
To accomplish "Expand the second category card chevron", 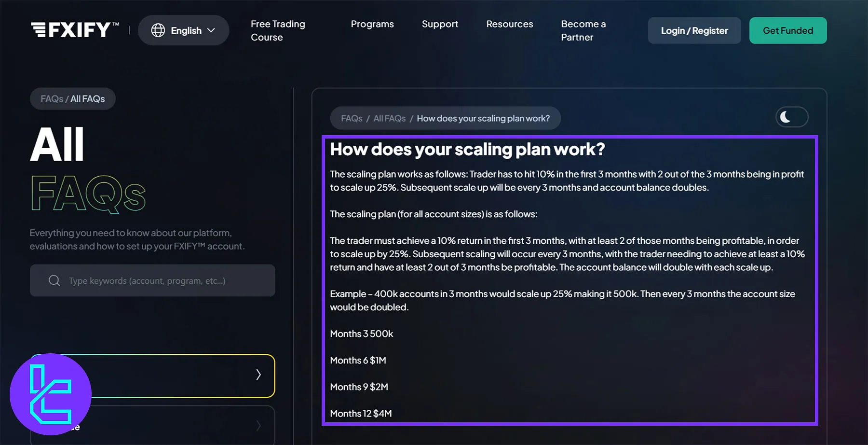I will [258, 425].
